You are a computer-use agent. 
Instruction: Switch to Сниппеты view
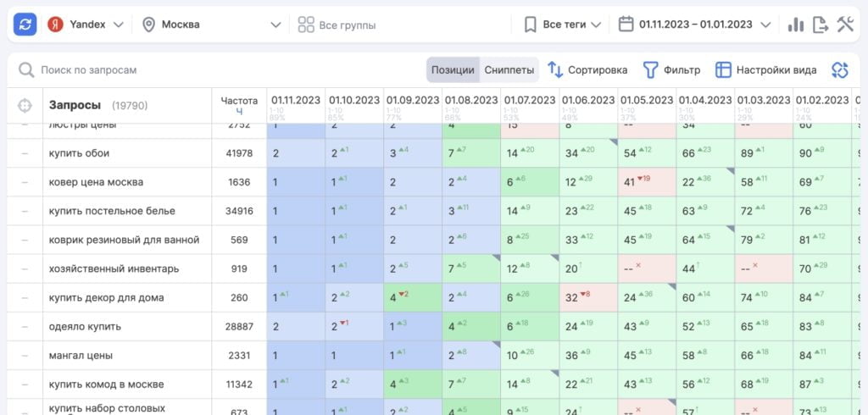point(509,70)
